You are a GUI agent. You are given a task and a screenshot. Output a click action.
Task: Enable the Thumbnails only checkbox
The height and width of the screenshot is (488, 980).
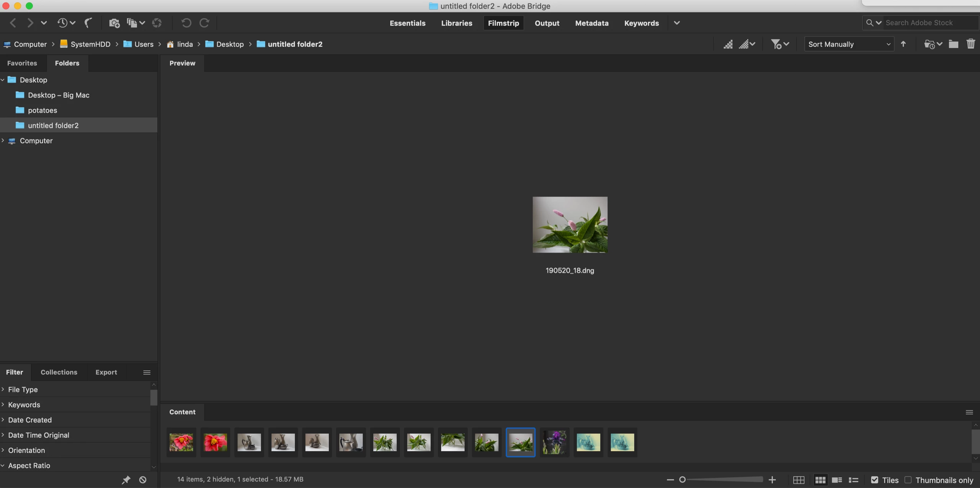point(908,480)
